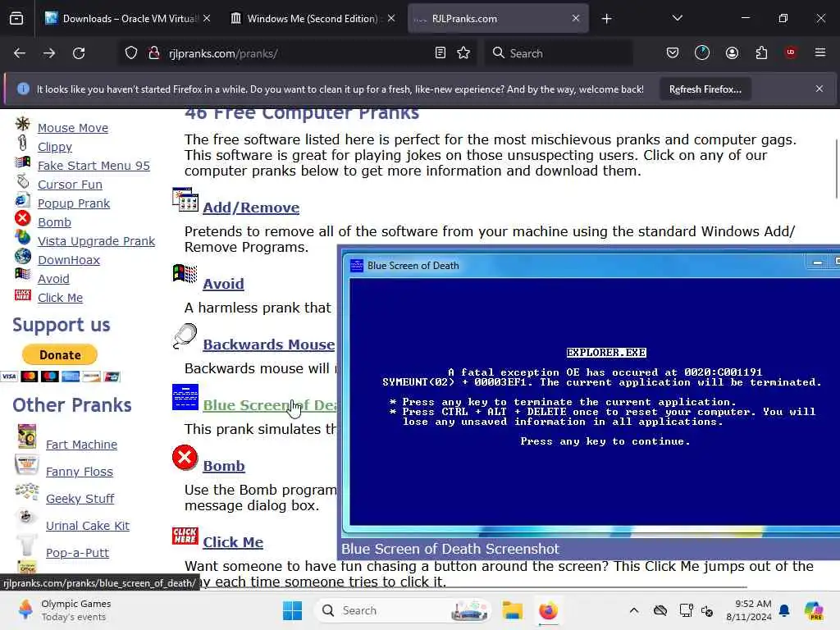This screenshot has width=840, height=630.
Task: Click the page vertical scrollbar
Action: [x=836, y=169]
